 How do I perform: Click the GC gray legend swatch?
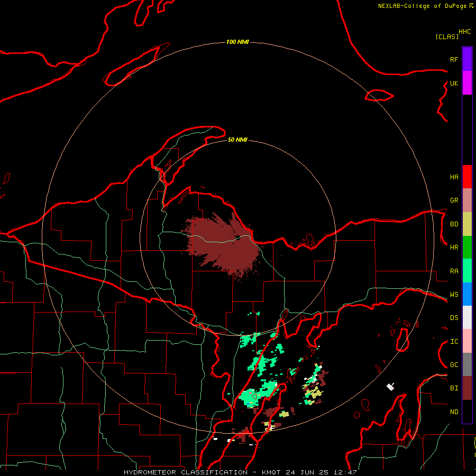tap(467, 364)
